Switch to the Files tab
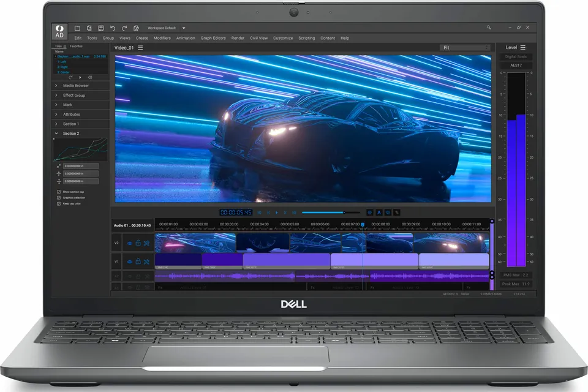Screen dimensions: 588x392 (59, 47)
